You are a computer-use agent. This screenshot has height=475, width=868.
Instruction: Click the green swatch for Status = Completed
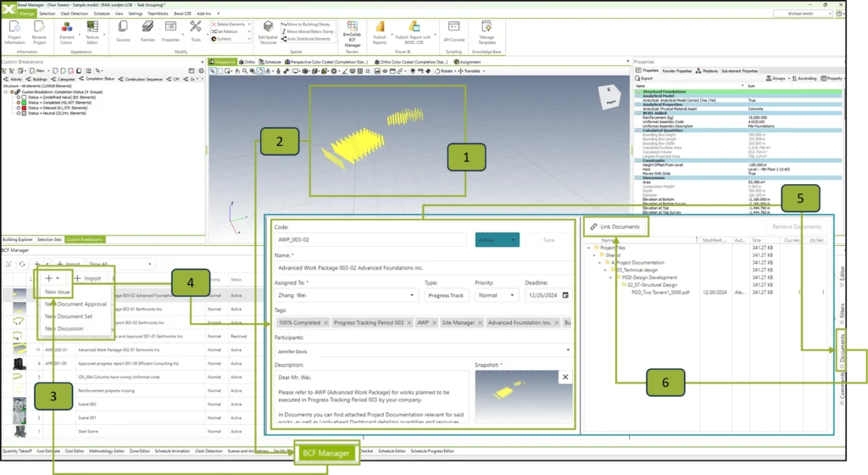pyautogui.click(x=25, y=103)
